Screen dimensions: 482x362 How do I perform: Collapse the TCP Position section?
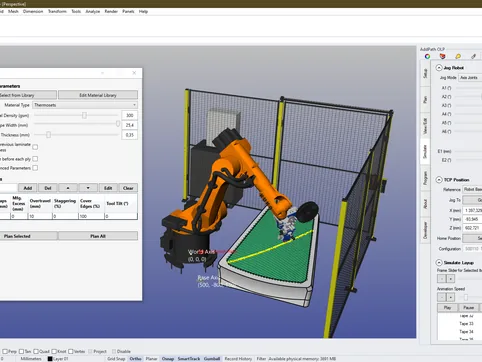click(x=439, y=180)
